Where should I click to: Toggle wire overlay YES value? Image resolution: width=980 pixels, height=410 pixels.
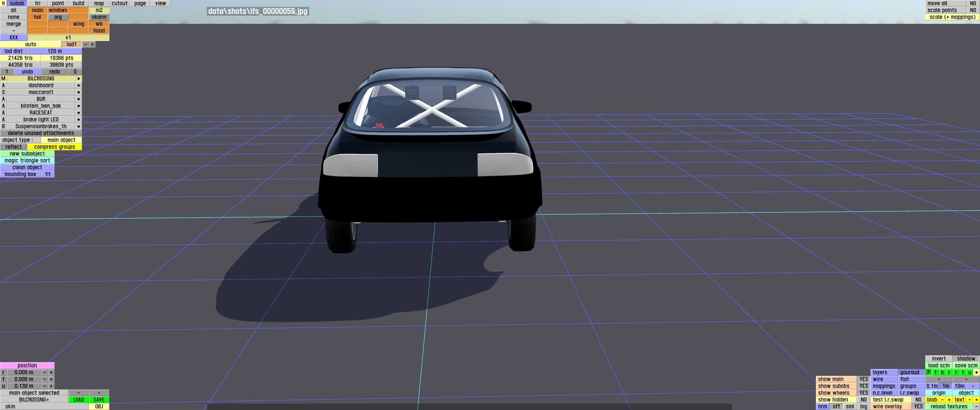pyautogui.click(x=918, y=406)
